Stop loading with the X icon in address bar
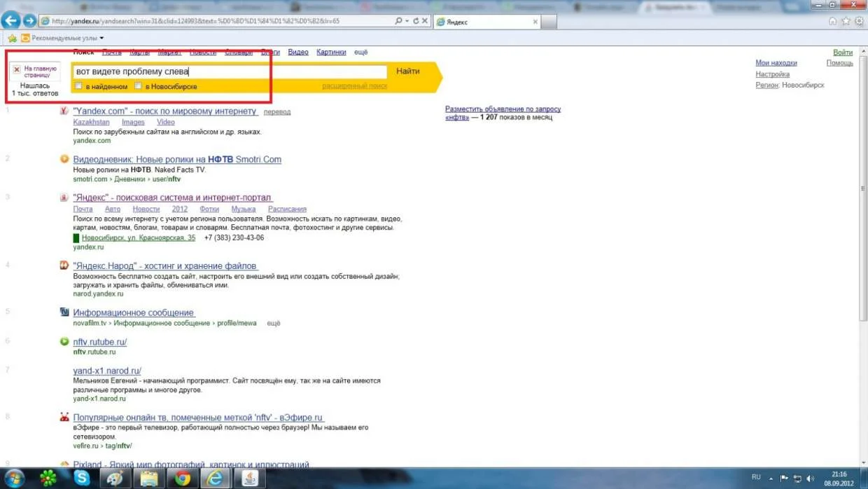The height and width of the screenshot is (489, 868). point(424,21)
